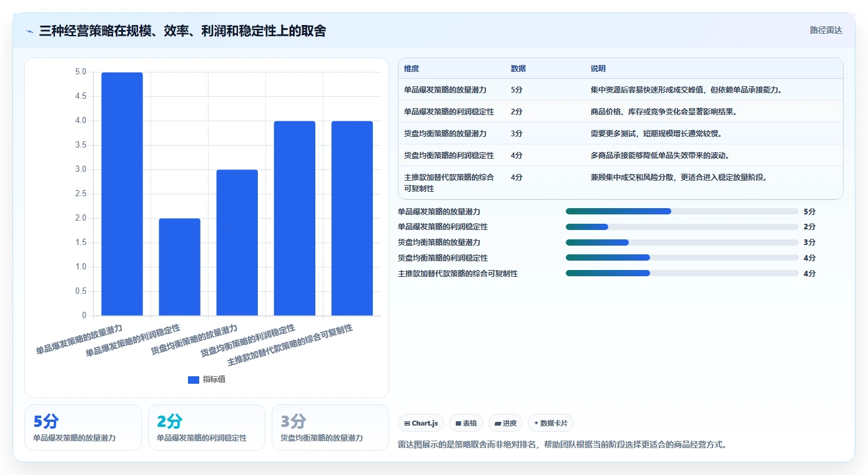Click the 货盘均衡策略的利润稳定性 bar in chart

[x=294, y=218]
